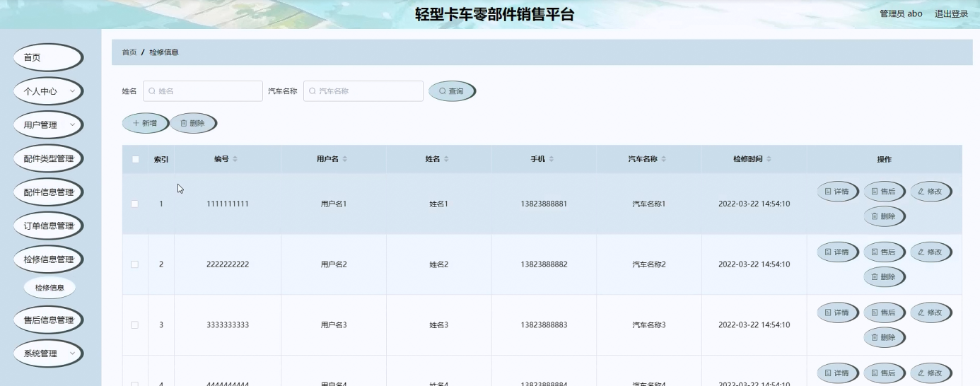Select the 检修信息 submenu item
This screenshot has height=386, width=980.
coord(49,288)
